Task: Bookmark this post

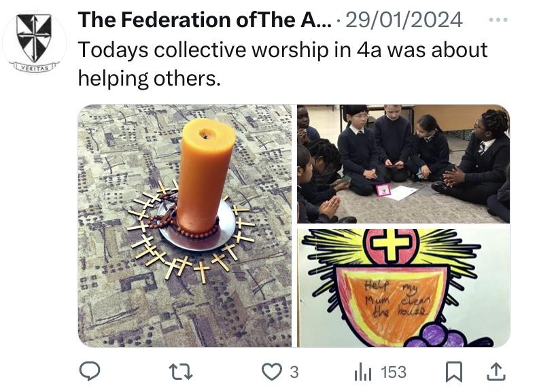Action: pos(454,372)
